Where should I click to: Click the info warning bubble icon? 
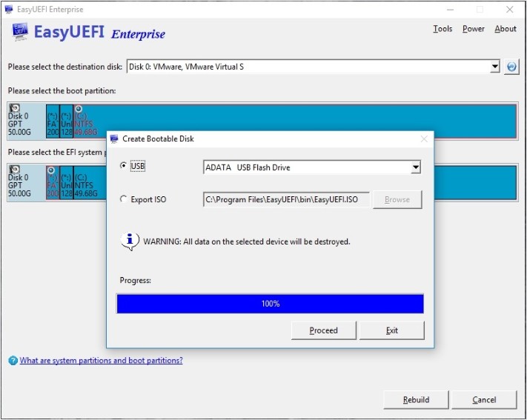(130, 241)
